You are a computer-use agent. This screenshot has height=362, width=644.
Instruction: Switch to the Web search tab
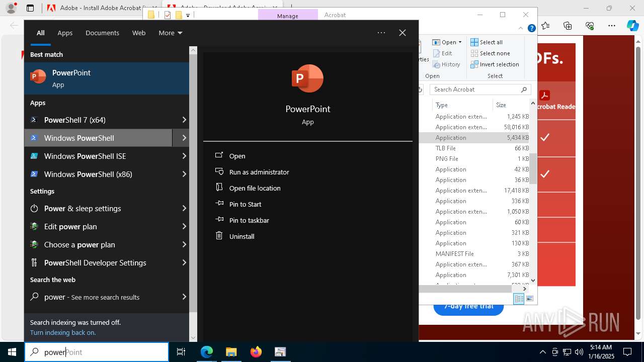(139, 33)
